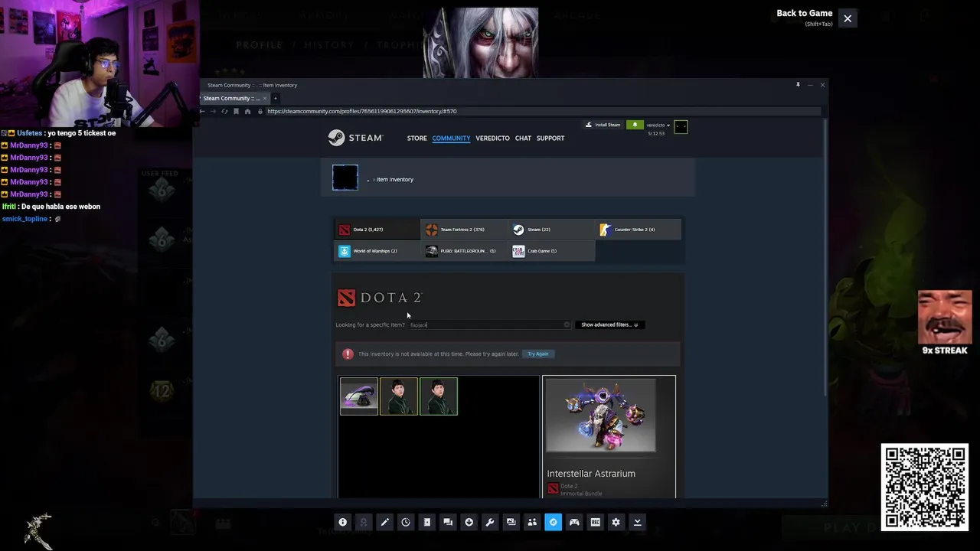Select the second inventory item player card

(399, 396)
